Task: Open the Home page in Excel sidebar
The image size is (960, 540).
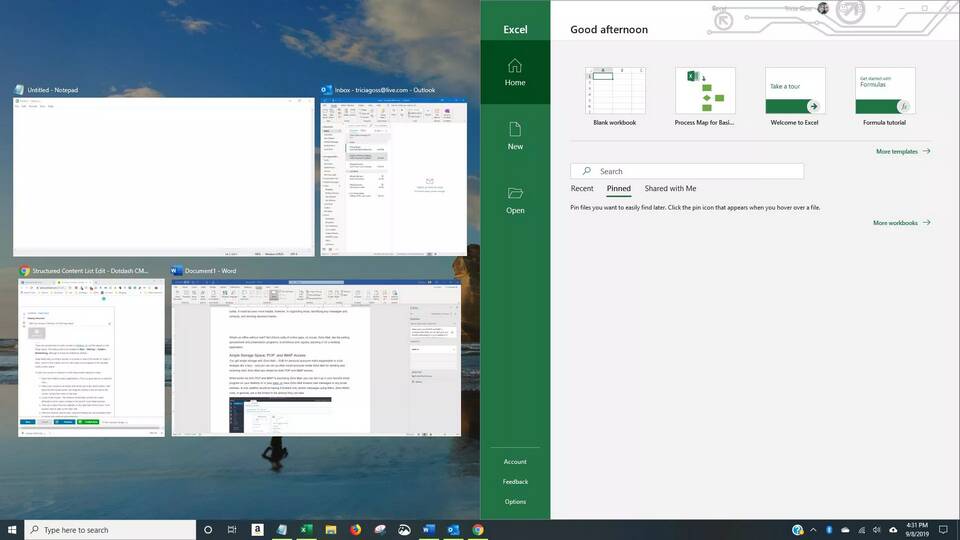Action: (515, 72)
